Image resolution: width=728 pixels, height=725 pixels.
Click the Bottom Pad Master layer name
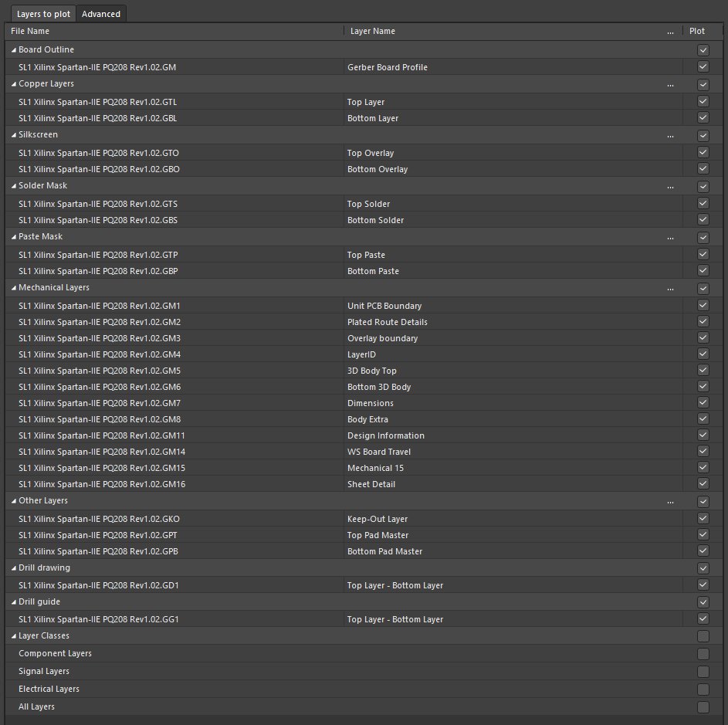tap(385, 552)
